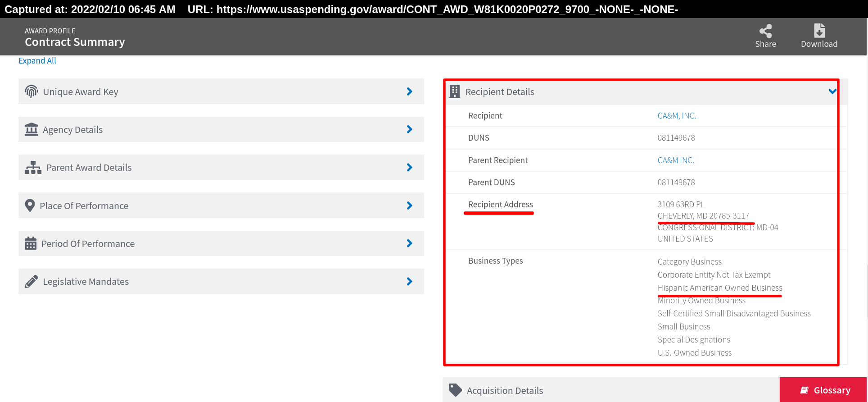Click the Glossary book icon
This screenshot has width=868, height=402.
[804, 390]
